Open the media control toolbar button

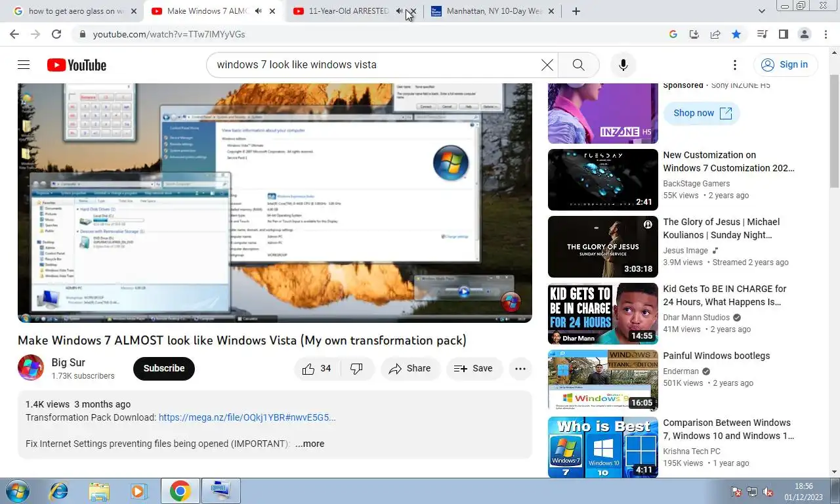[x=762, y=34]
